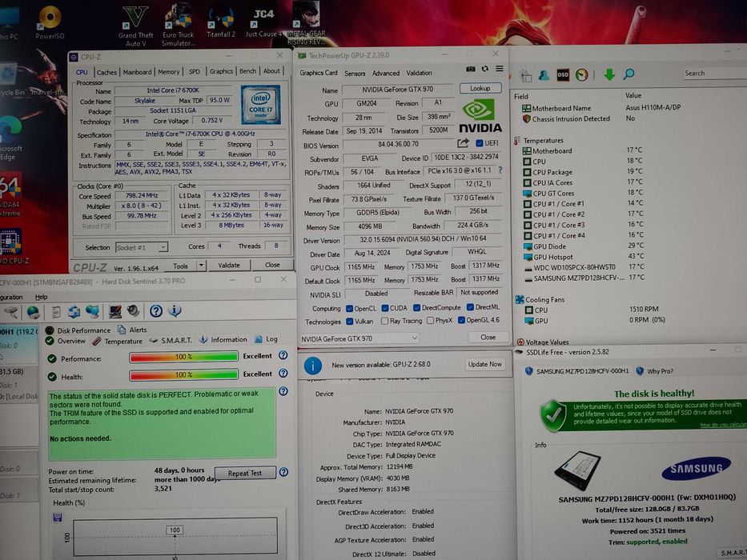
Task: Toggle the OpenGL 4.6 checkbox in GPU-Z
Action: tap(461, 320)
